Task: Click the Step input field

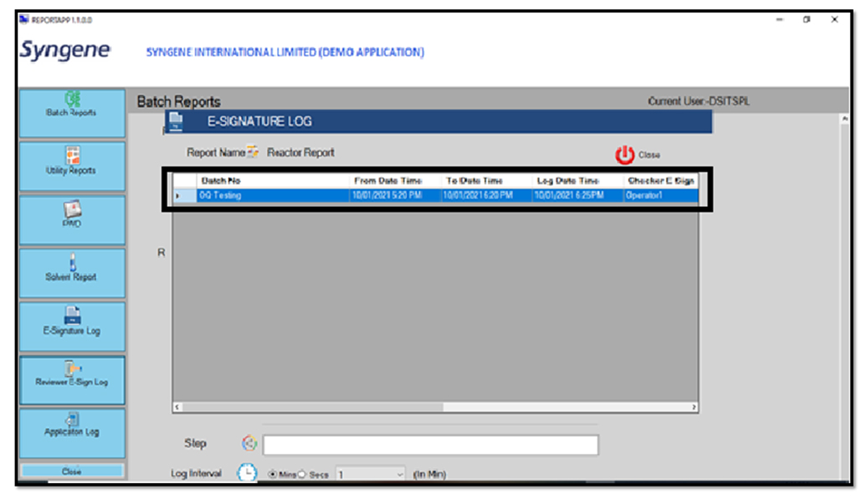Action: tap(431, 446)
